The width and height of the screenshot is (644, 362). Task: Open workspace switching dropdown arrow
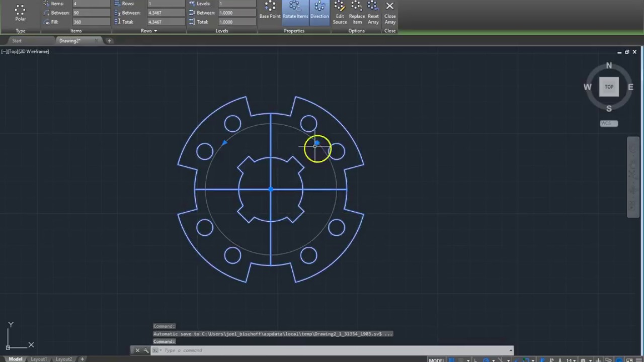pyautogui.click(x=591, y=360)
